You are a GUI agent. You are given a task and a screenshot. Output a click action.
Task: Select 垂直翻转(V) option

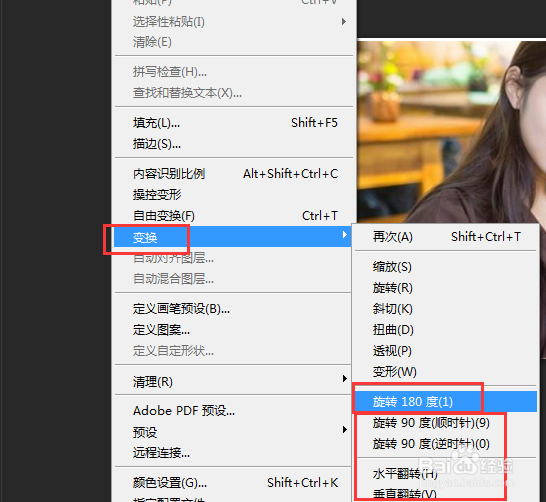pyautogui.click(x=445, y=494)
